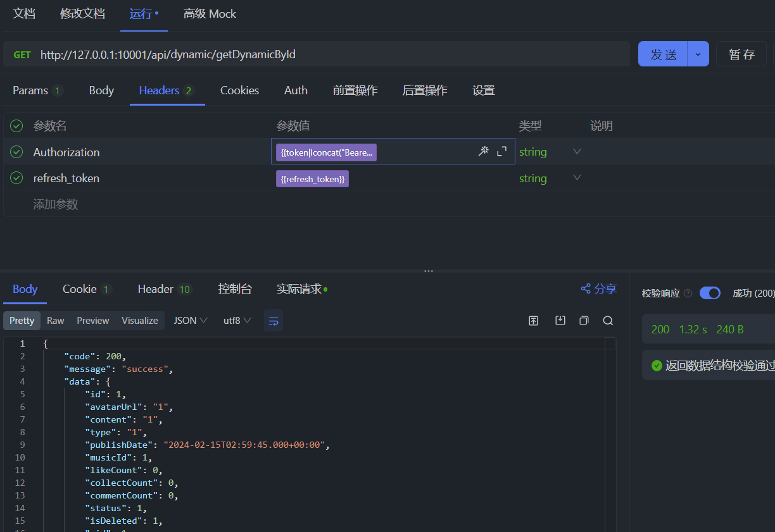Open the utf8 encoding dropdown
Screen dimensions: 775x532
point(236,321)
